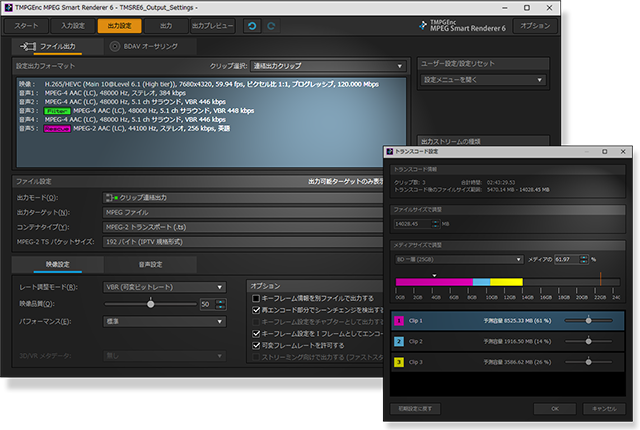Click the Clip 2 size slider handle
The height and width of the screenshot is (430, 640).
pos(589,341)
